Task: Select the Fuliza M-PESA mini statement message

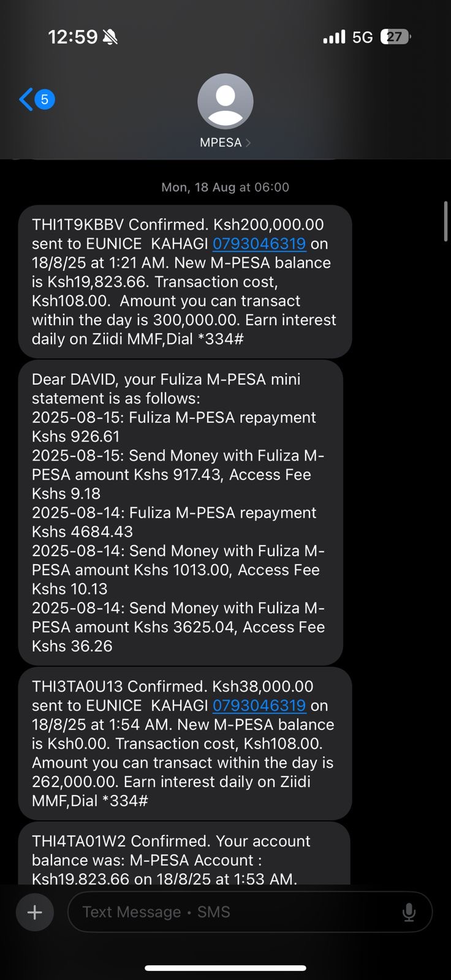Action: click(181, 513)
